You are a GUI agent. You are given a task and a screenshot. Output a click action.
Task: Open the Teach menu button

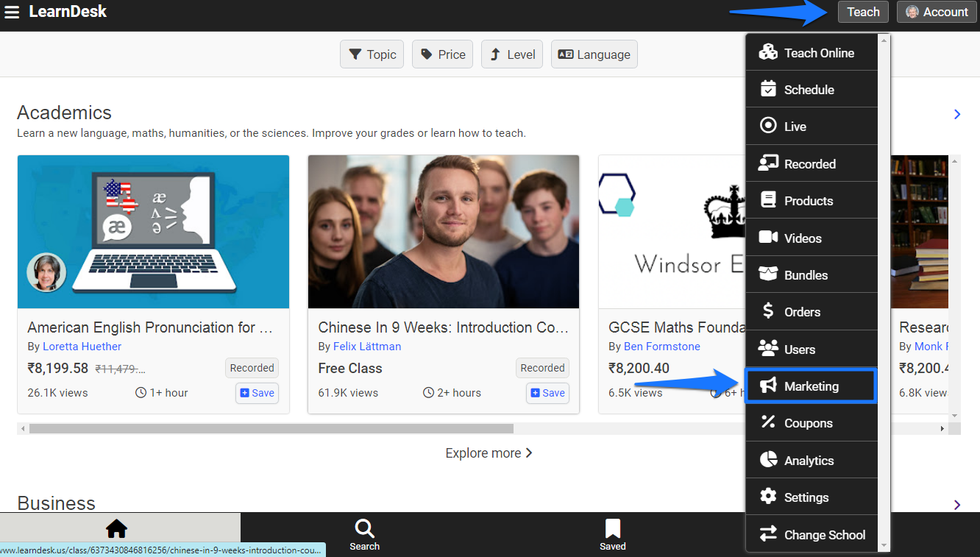click(863, 12)
